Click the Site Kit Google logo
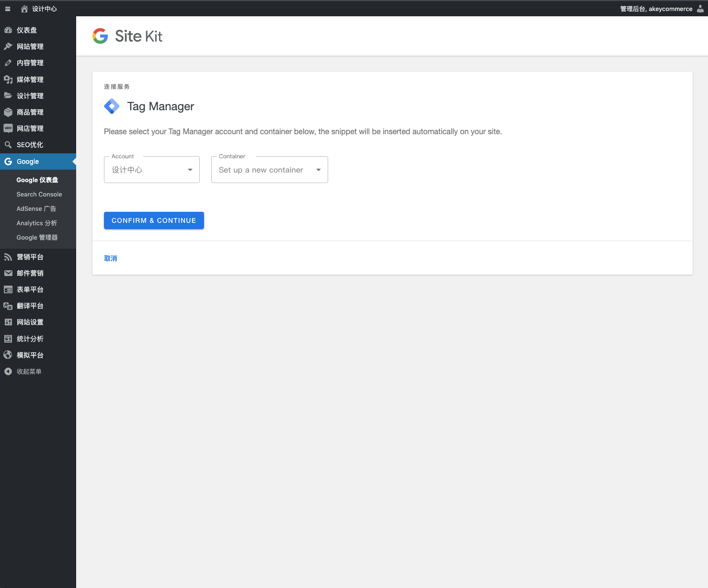 tap(100, 36)
